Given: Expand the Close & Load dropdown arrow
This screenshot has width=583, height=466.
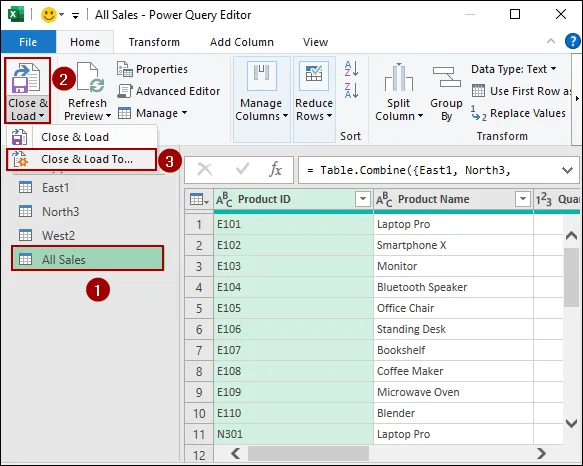Looking at the screenshot, I should coord(42,116).
